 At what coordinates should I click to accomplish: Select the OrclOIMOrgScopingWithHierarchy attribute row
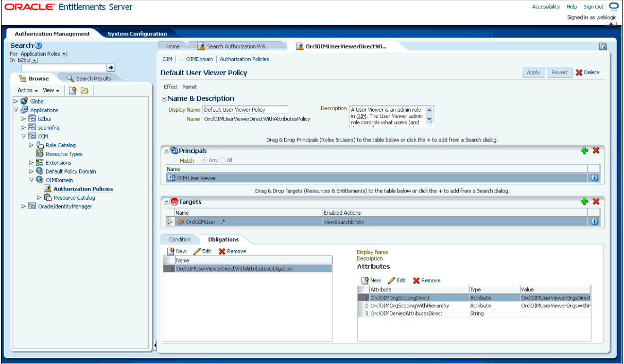[x=474, y=305]
